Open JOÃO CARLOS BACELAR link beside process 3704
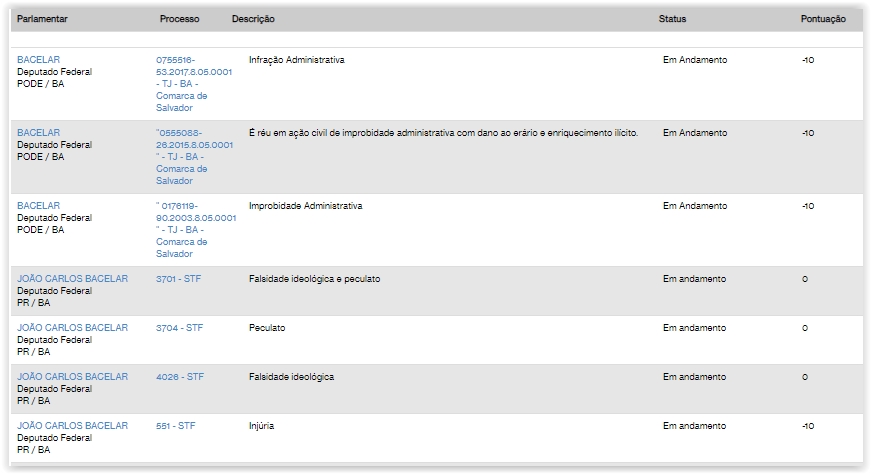The image size is (871, 474). click(72, 328)
